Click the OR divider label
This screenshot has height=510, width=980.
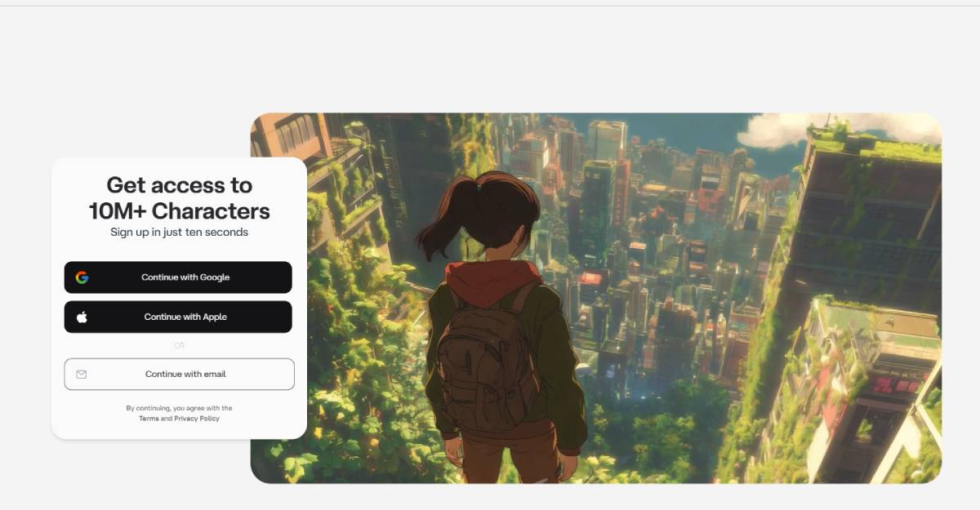[x=179, y=346]
